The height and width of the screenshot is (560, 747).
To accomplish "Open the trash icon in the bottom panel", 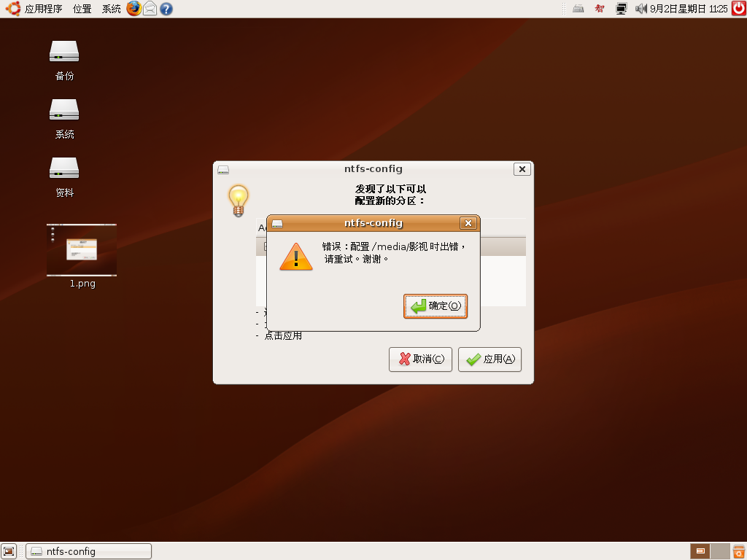I will [x=740, y=551].
